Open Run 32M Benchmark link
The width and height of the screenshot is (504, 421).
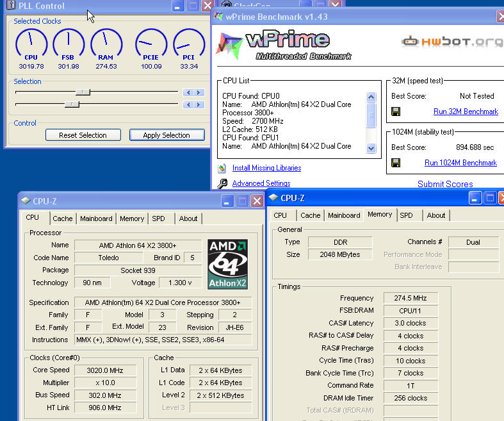pyautogui.click(x=466, y=111)
